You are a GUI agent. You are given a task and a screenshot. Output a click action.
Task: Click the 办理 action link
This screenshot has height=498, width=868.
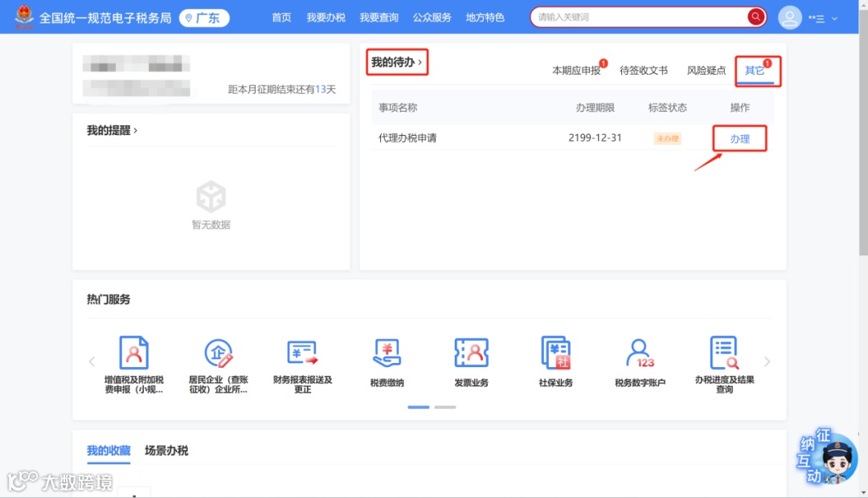(739, 139)
